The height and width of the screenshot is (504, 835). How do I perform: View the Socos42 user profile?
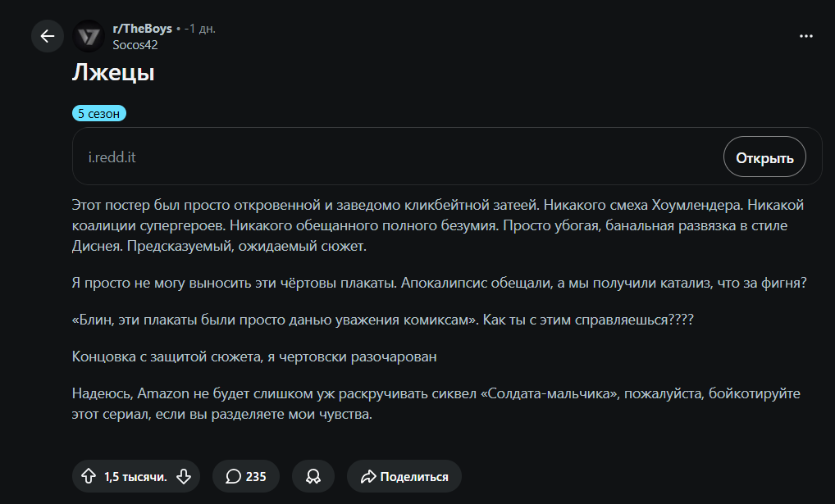(135, 45)
